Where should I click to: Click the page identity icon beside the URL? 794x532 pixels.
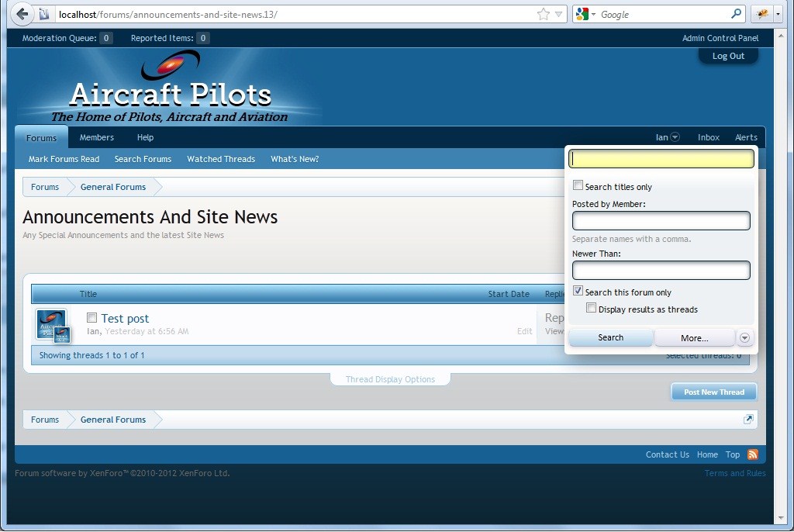click(x=44, y=14)
